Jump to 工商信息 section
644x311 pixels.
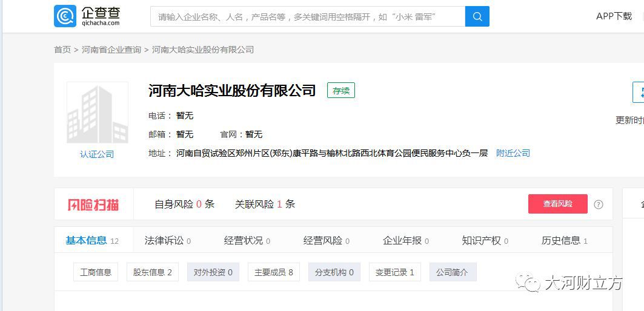pos(96,272)
